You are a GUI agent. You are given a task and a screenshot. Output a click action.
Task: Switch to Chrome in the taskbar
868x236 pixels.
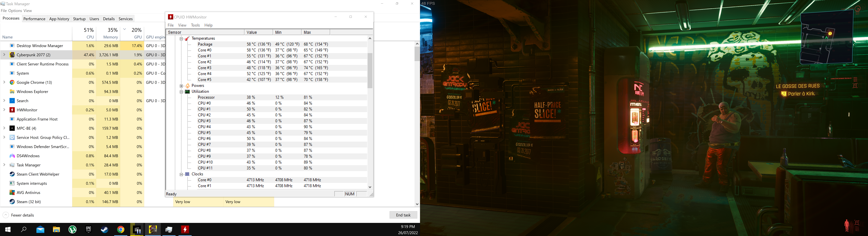pos(121,230)
